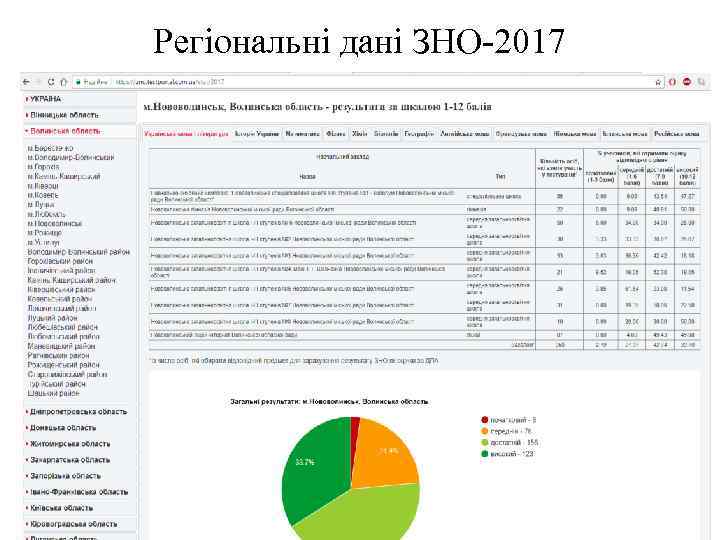Open м.Горохів link in sidebar
Screen dimensions: 720x540
click(x=44, y=167)
